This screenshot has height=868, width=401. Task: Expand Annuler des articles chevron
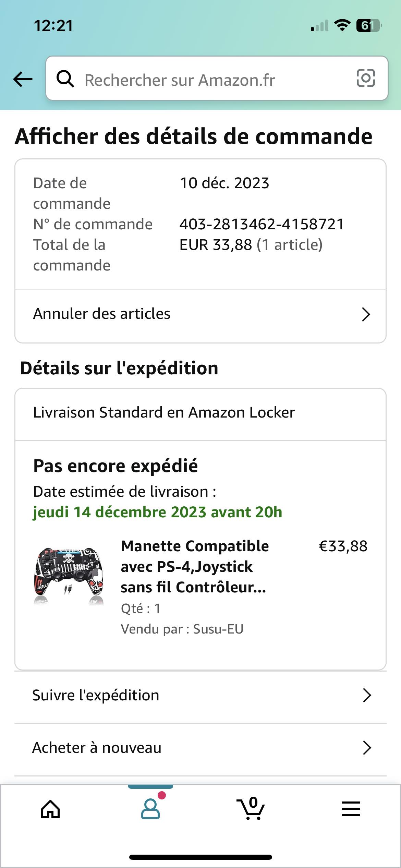[x=366, y=314]
